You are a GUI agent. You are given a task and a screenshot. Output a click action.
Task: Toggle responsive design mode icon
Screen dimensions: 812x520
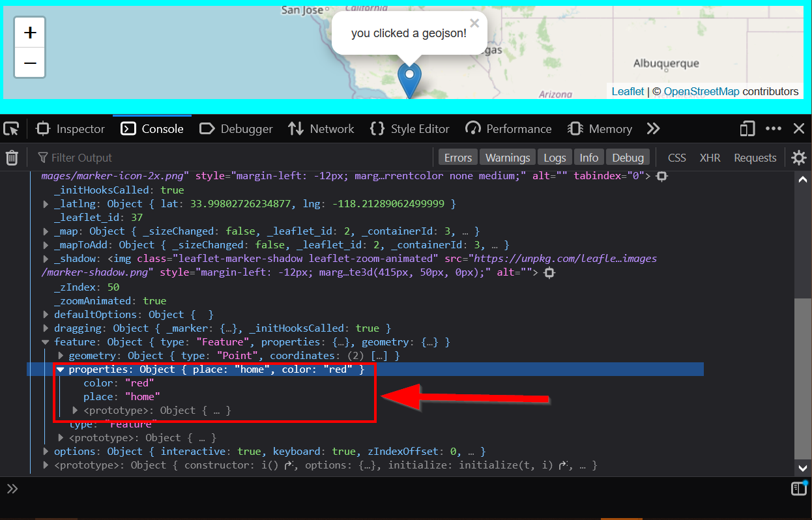747,129
